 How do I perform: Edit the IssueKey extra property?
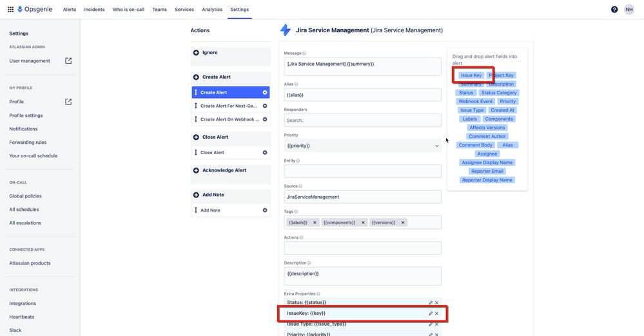pos(431,313)
